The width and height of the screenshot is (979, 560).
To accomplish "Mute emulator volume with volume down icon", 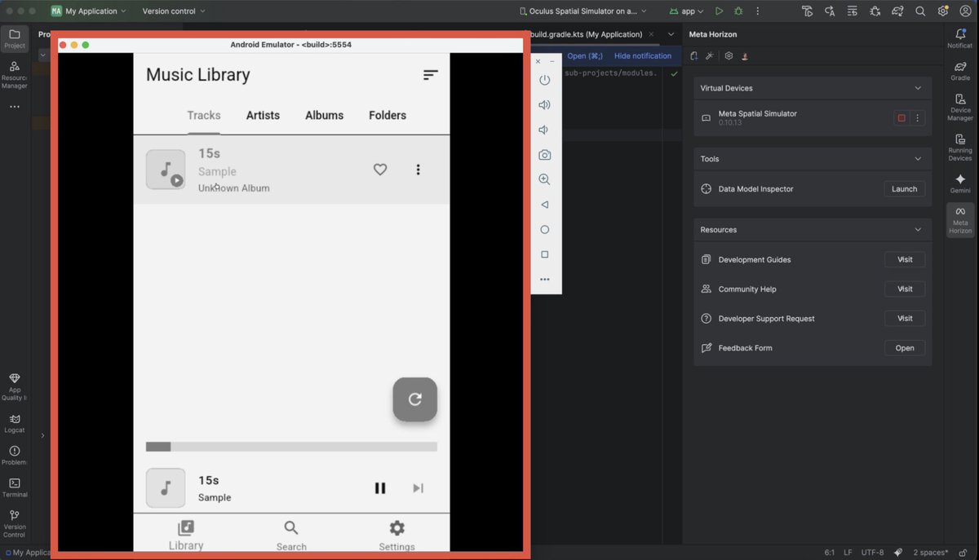I will [544, 129].
